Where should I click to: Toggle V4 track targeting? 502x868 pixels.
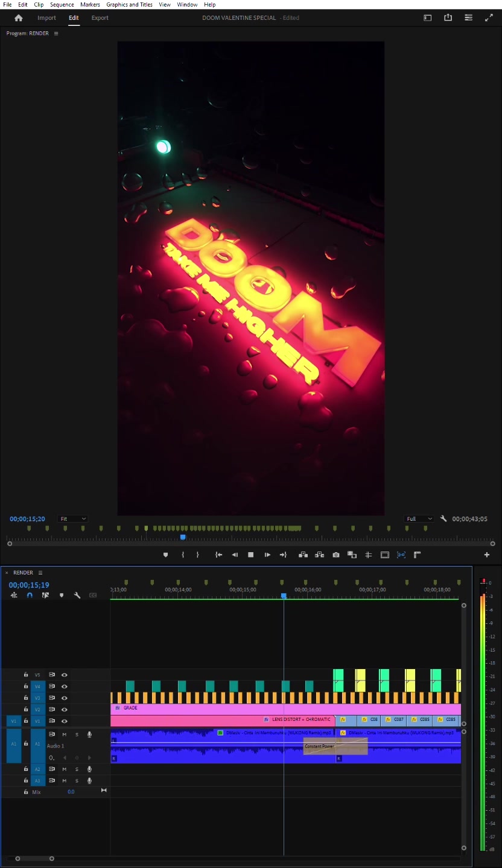tap(37, 687)
